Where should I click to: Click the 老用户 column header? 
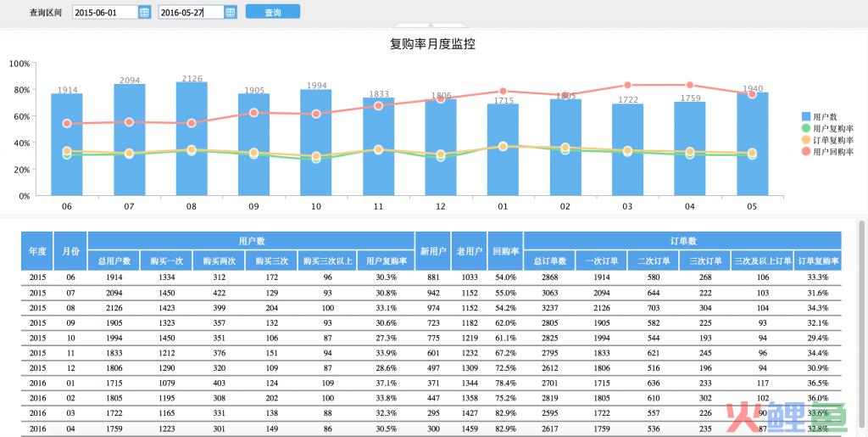(x=470, y=251)
